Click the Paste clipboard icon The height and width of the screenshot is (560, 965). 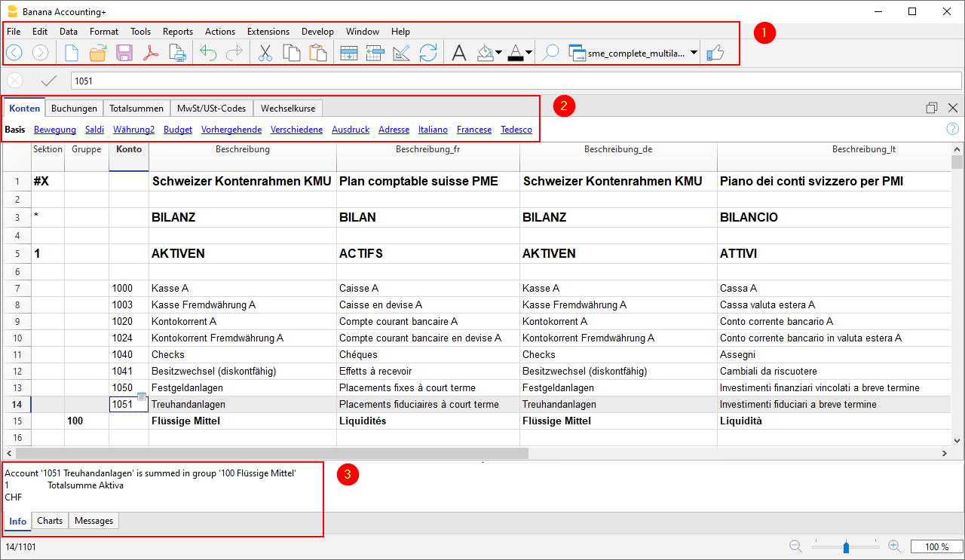318,53
